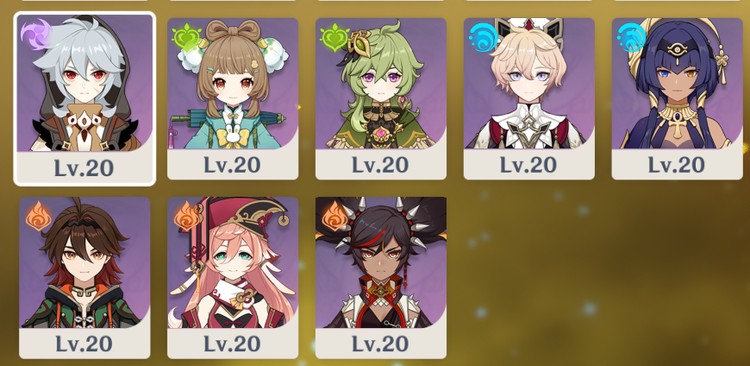Click the Dendro icon on the brown-haired girl's card
Image resolution: width=750 pixels, height=366 pixels.
(x=187, y=37)
